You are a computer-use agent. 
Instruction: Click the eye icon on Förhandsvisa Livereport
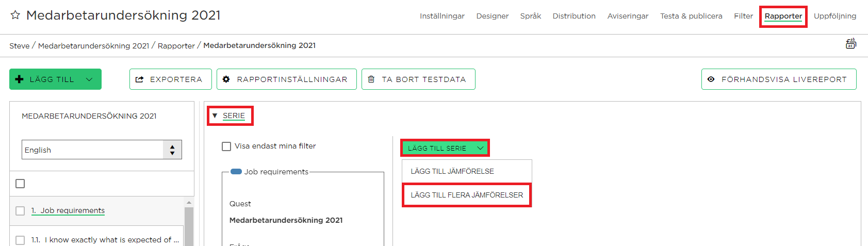coord(711,79)
